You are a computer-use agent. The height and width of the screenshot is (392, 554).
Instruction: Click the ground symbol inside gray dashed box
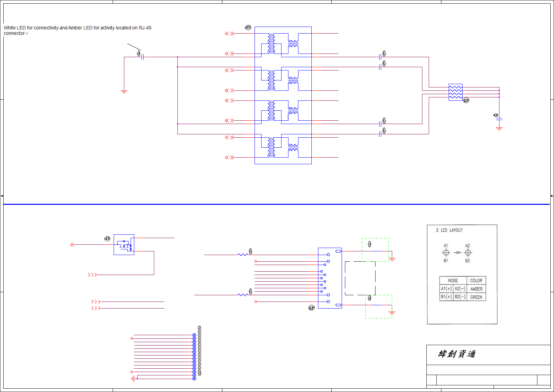tap(392, 313)
